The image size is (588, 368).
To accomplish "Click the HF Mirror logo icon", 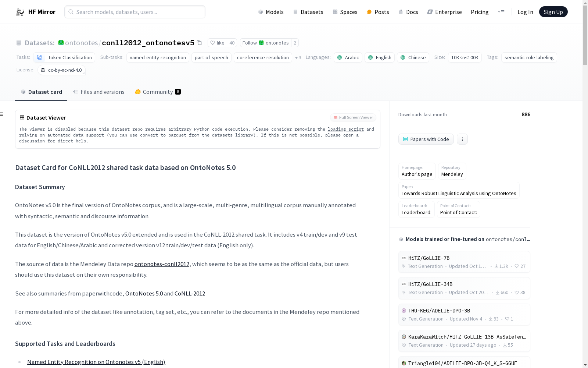I will [20, 12].
